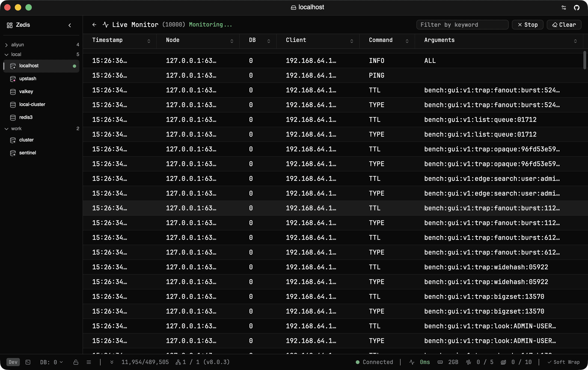Sort by the Command column sort icon
Viewport: 588px width, 370px height.
pos(407,41)
